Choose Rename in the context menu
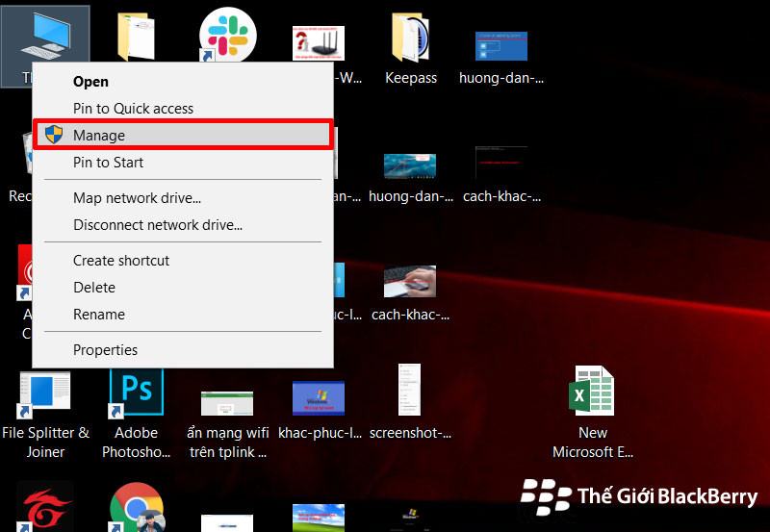The image size is (770, 532). 99,315
